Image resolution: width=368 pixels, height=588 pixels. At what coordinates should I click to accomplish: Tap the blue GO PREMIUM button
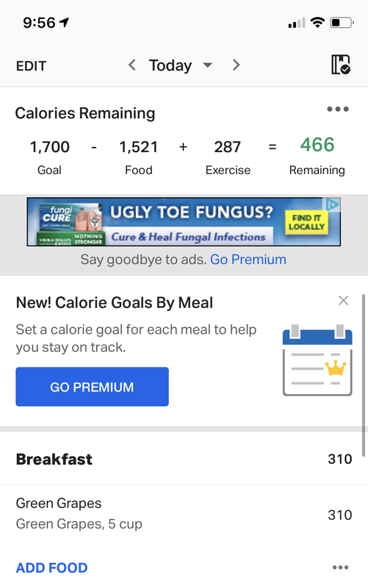tap(93, 387)
